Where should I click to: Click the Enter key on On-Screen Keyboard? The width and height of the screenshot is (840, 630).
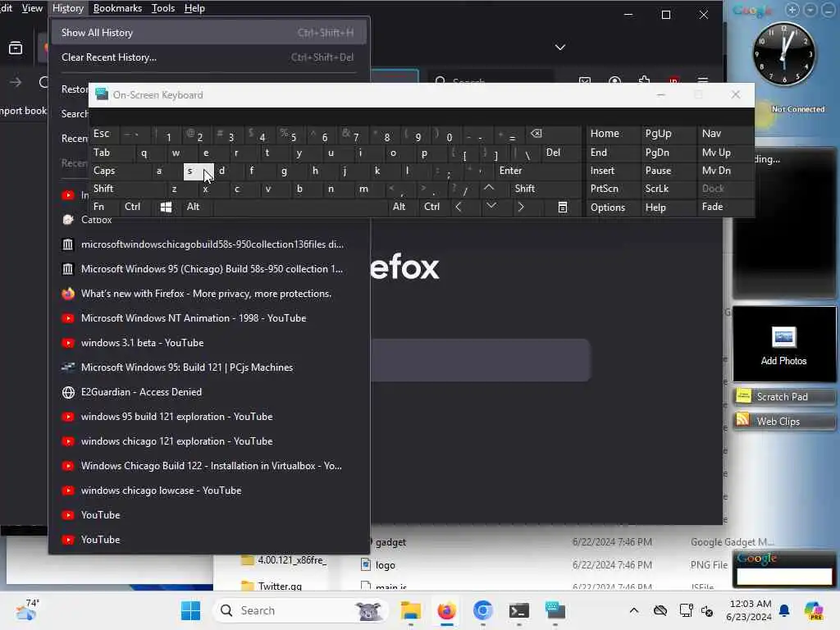[x=538, y=171]
